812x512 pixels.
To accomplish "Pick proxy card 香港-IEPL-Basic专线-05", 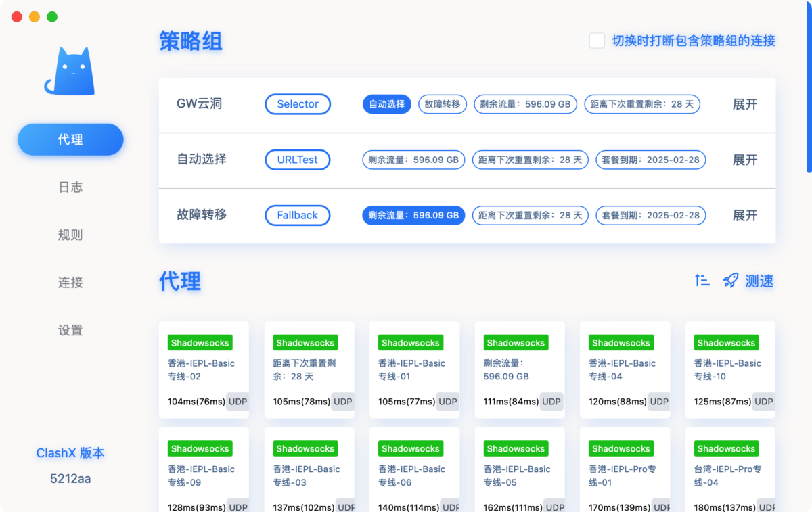I will (x=520, y=469).
